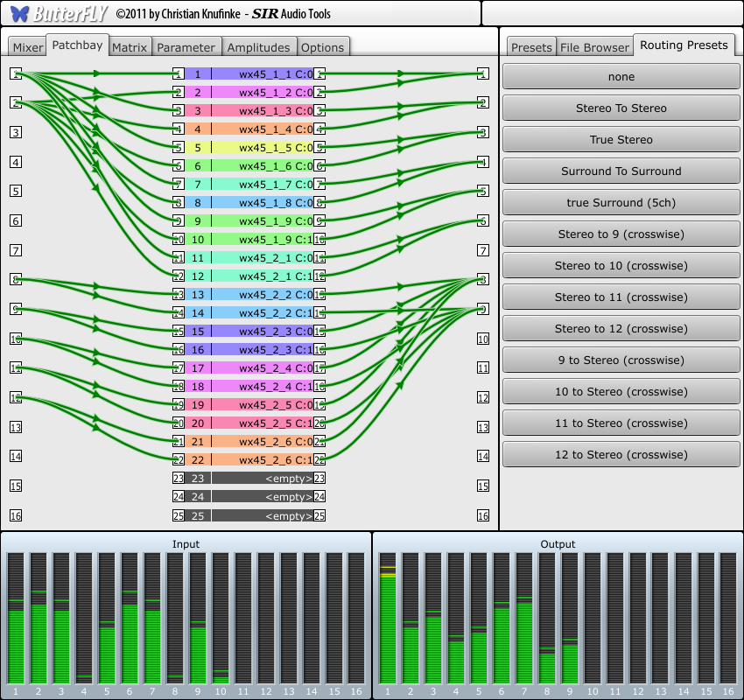Select left-side input port 3 in patchbay

click(x=16, y=132)
